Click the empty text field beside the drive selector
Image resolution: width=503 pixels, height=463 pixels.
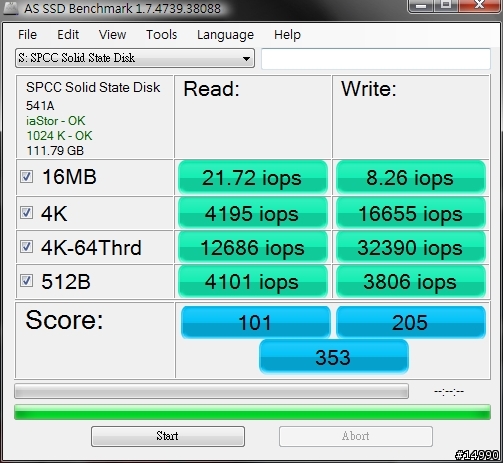(x=376, y=59)
